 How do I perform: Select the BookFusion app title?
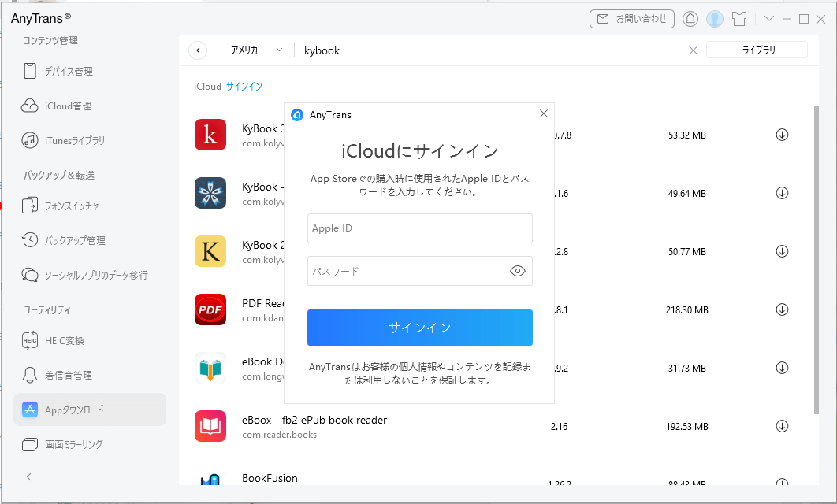point(270,478)
